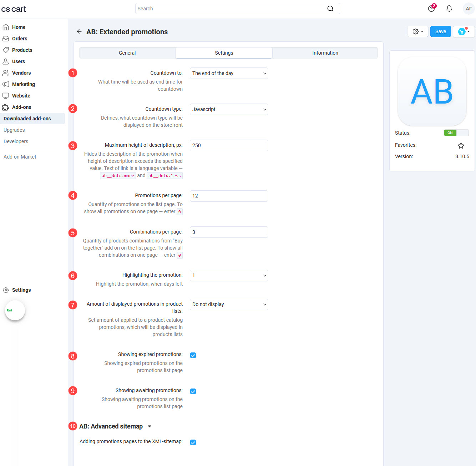Click the sidebar Settings gear icon

6,290
